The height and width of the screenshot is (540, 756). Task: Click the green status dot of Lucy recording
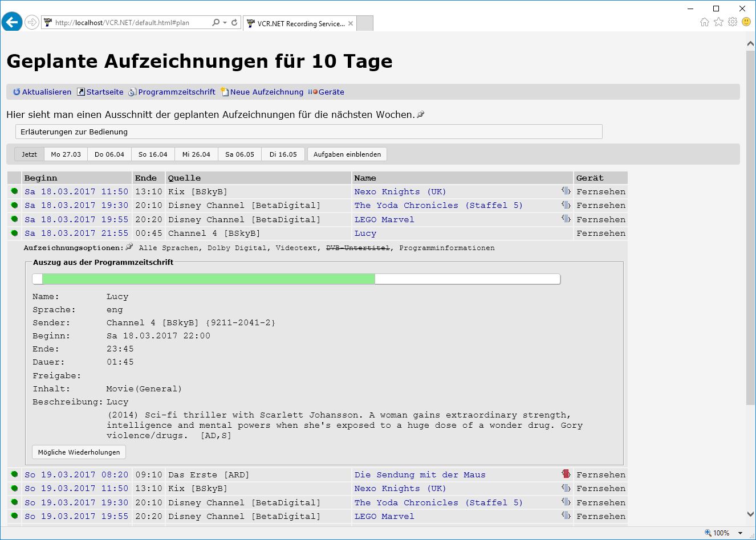tap(14, 233)
